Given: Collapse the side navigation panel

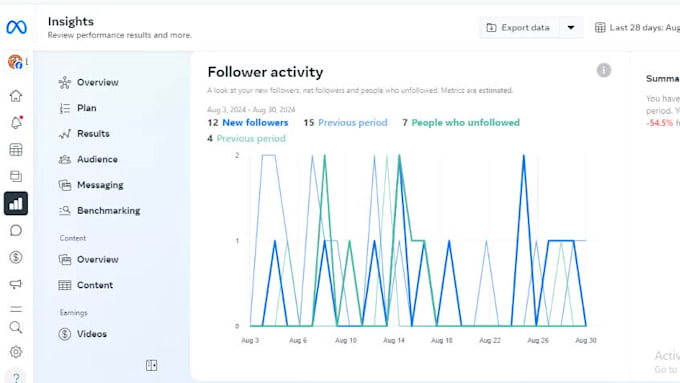Looking at the screenshot, I should tap(151, 366).
